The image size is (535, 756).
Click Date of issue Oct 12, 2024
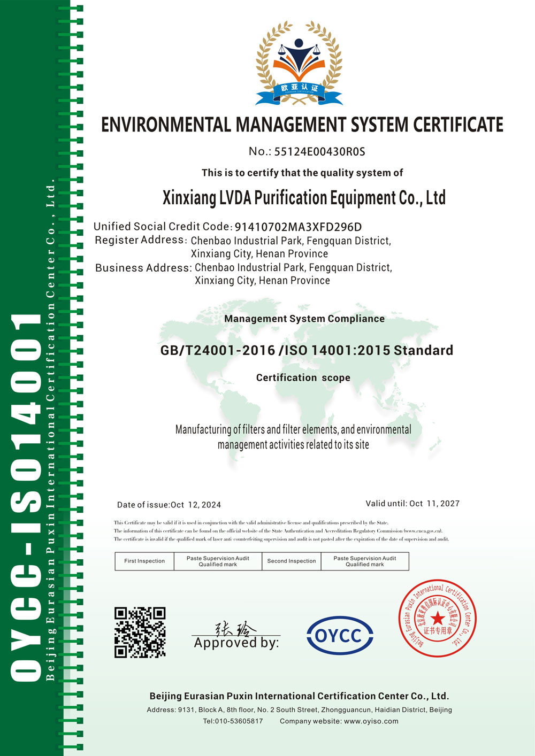tap(169, 505)
